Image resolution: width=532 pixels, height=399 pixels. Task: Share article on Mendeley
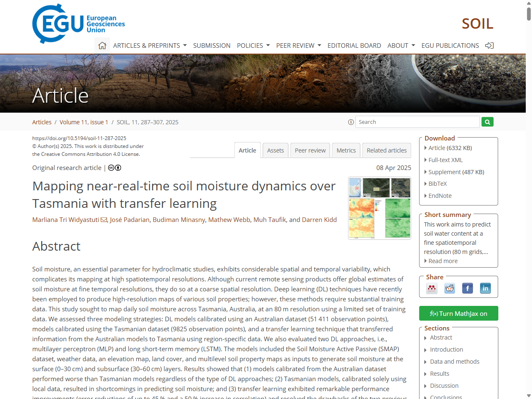tap(431, 288)
